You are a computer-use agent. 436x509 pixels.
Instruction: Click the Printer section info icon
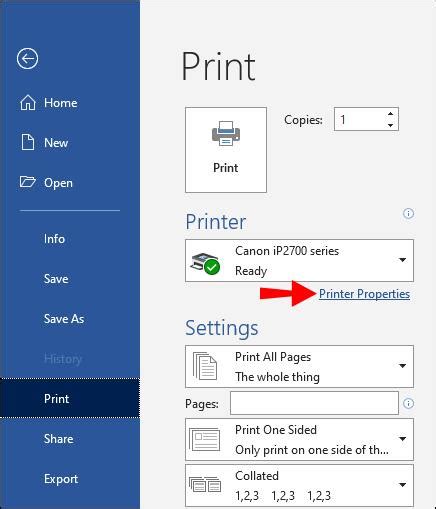pos(408,213)
